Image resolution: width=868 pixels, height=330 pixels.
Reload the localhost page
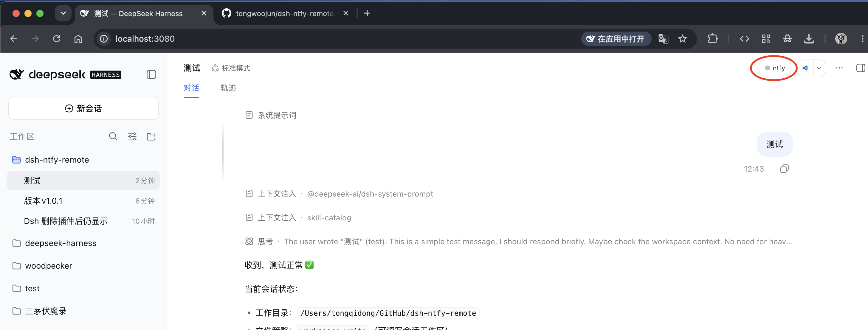click(x=57, y=39)
